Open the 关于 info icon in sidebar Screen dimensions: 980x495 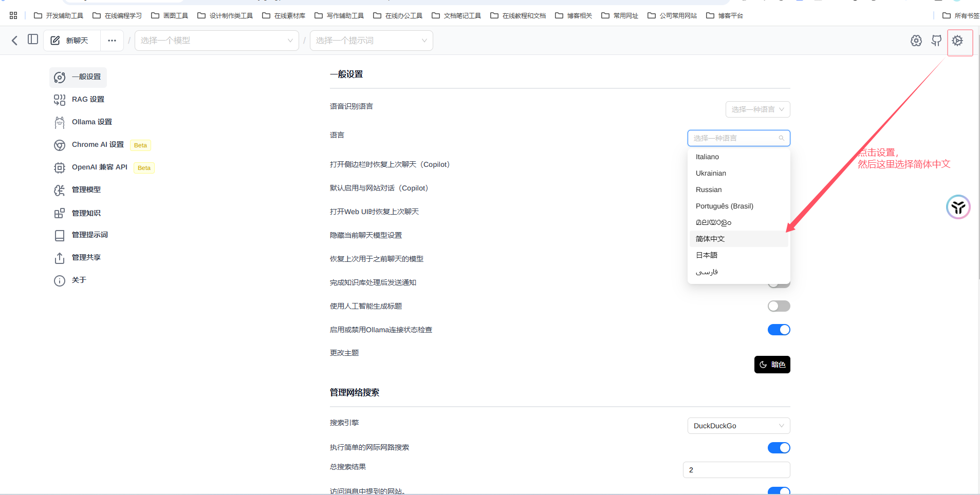[x=60, y=280]
